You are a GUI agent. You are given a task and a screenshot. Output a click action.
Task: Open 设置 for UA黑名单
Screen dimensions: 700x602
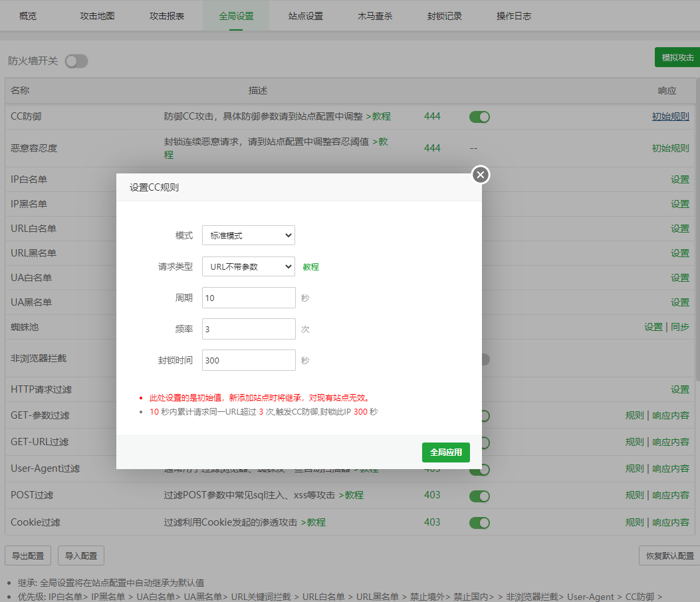(x=680, y=302)
